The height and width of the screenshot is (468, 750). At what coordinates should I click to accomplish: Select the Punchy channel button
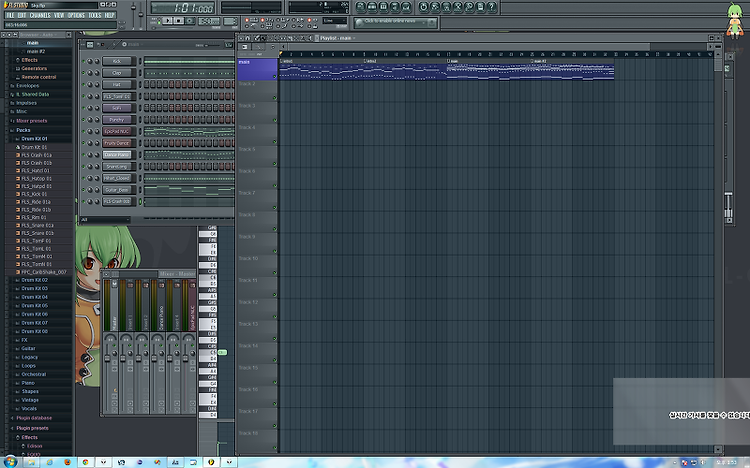117,120
